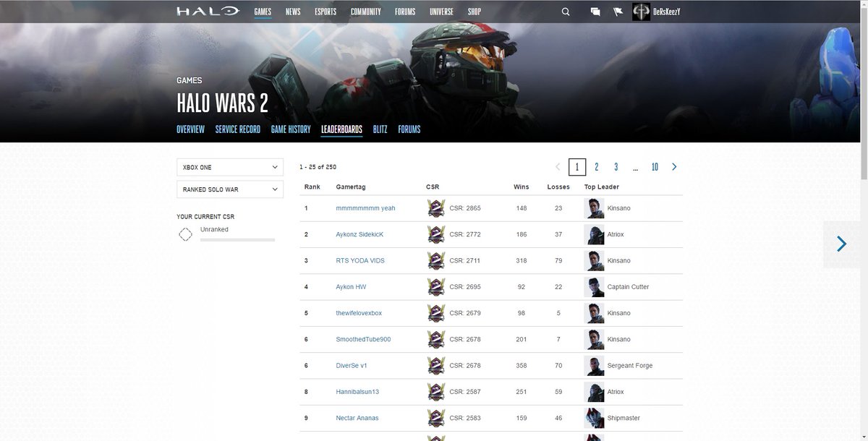Open the SHOP menu item
Screen dimensions: 868x441
[x=475, y=12]
